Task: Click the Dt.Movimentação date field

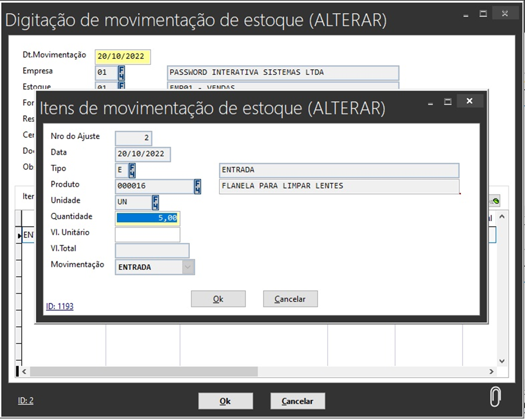Action: coord(123,57)
